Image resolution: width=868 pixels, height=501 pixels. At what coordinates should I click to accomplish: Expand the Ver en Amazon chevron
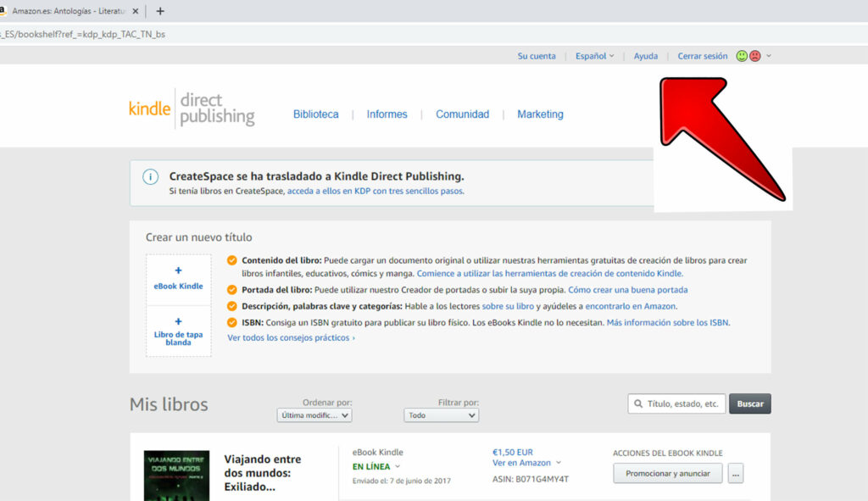pos(559,463)
